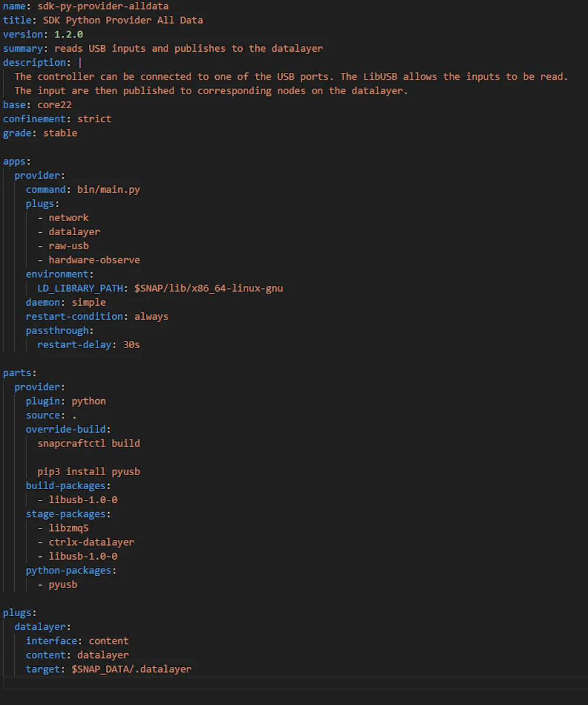Click the 'stage-packages:' key
Viewport: 588px width, 705px height.
pyautogui.click(x=68, y=514)
